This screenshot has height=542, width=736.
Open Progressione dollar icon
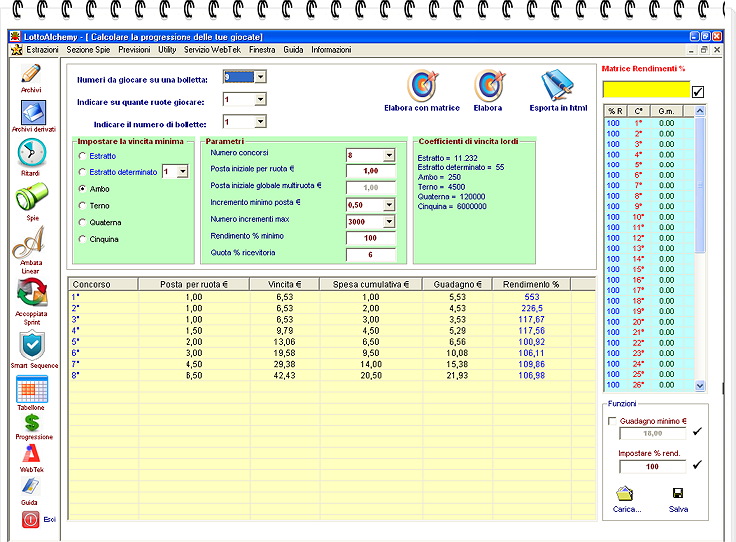coord(32,423)
